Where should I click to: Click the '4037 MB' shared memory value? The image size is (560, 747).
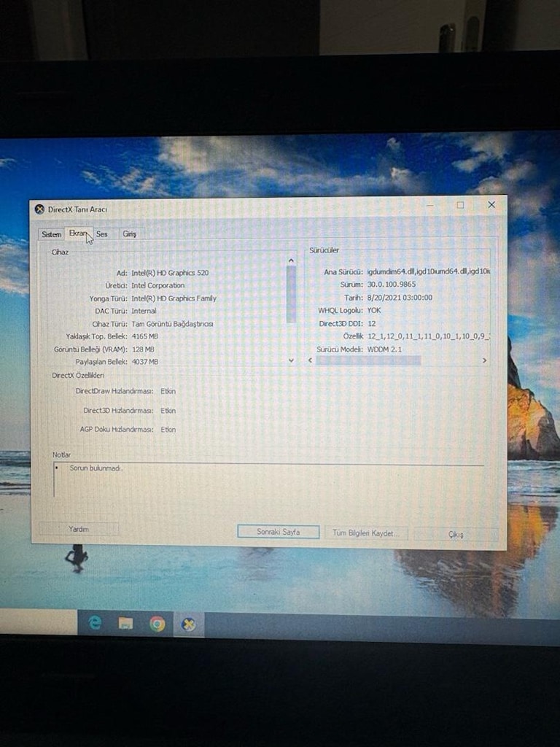145,362
